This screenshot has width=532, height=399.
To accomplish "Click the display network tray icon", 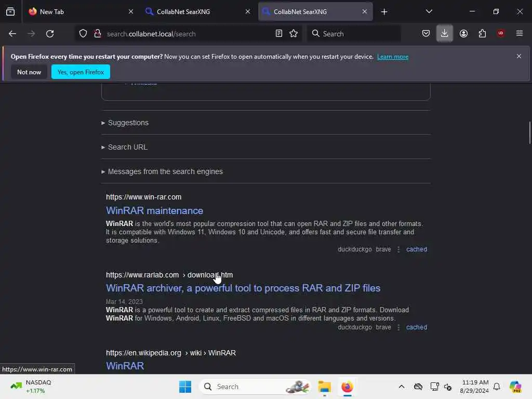I will (434, 387).
